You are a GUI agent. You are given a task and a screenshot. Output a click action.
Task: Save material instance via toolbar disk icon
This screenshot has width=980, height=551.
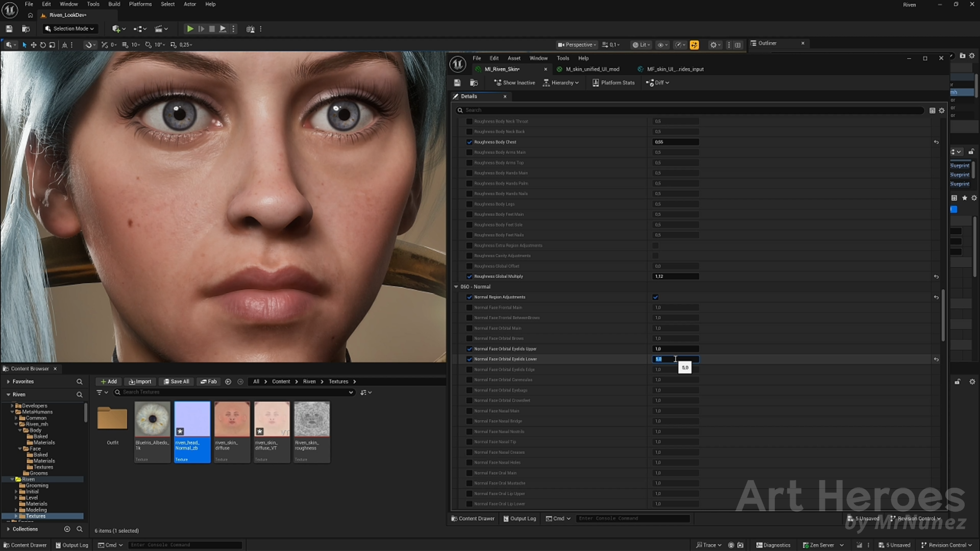[x=457, y=83]
